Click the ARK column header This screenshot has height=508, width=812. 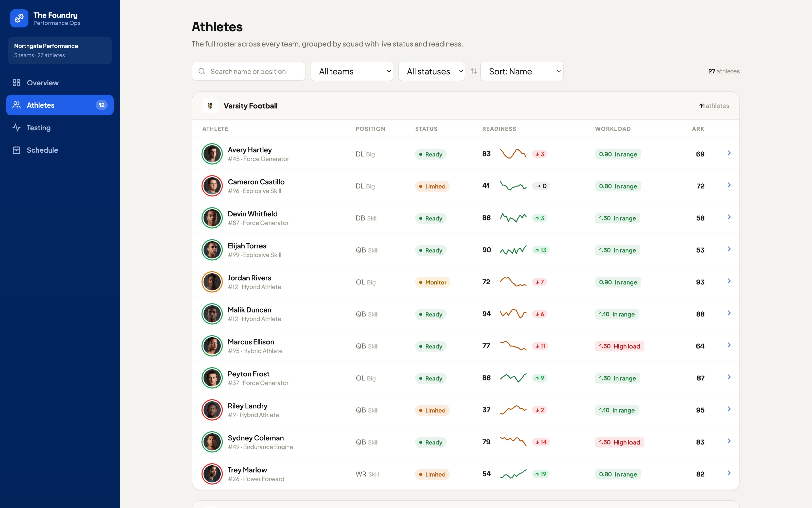point(698,129)
